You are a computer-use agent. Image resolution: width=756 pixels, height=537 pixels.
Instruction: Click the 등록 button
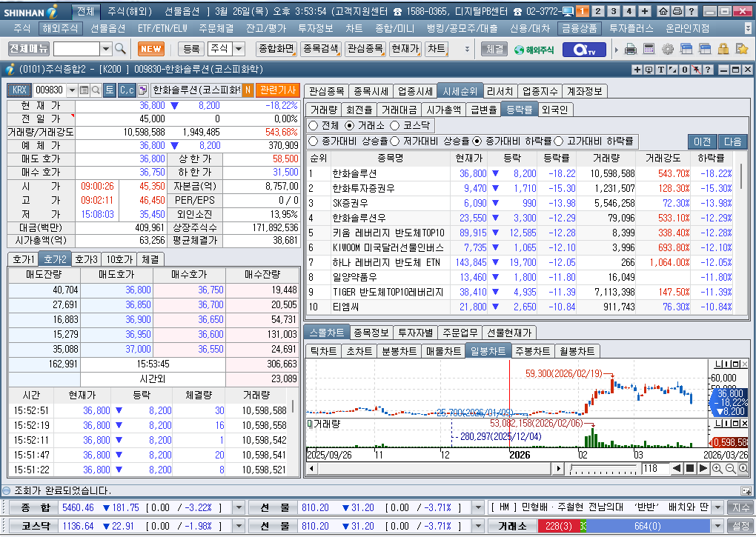click(191, 49)
